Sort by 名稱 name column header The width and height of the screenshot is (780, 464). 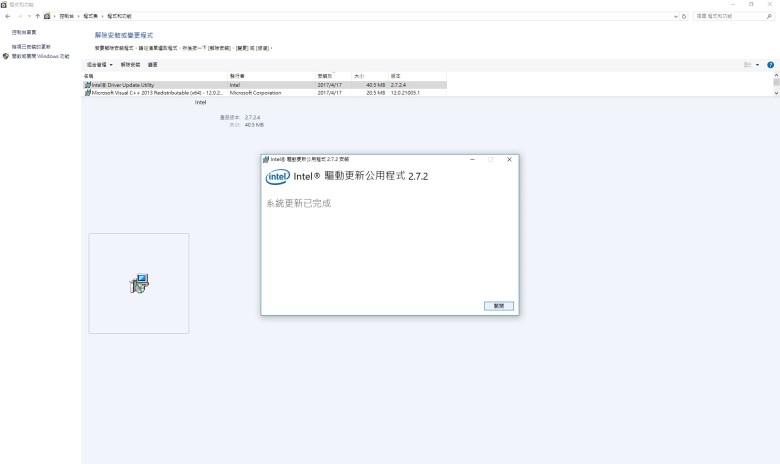coord(155,76)
